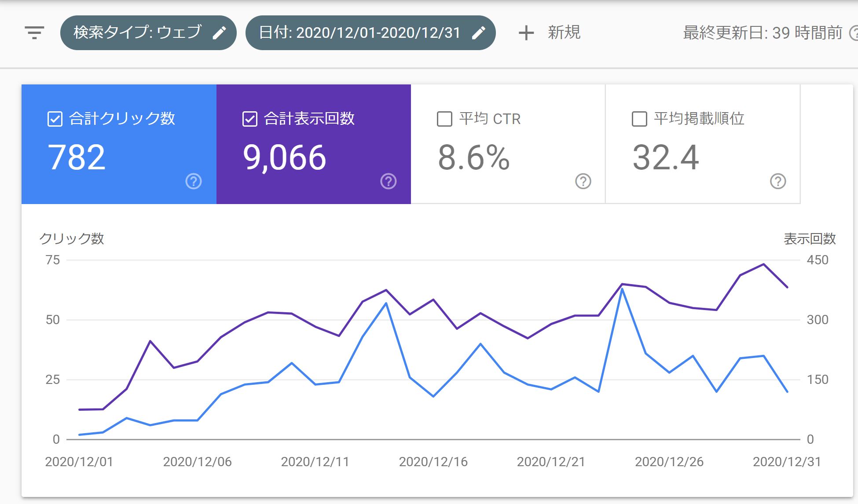The width and height of the screenshot is (858, 504).
Task: Click the 2020/12/21 axis date
Action: (x=551, y=462)
